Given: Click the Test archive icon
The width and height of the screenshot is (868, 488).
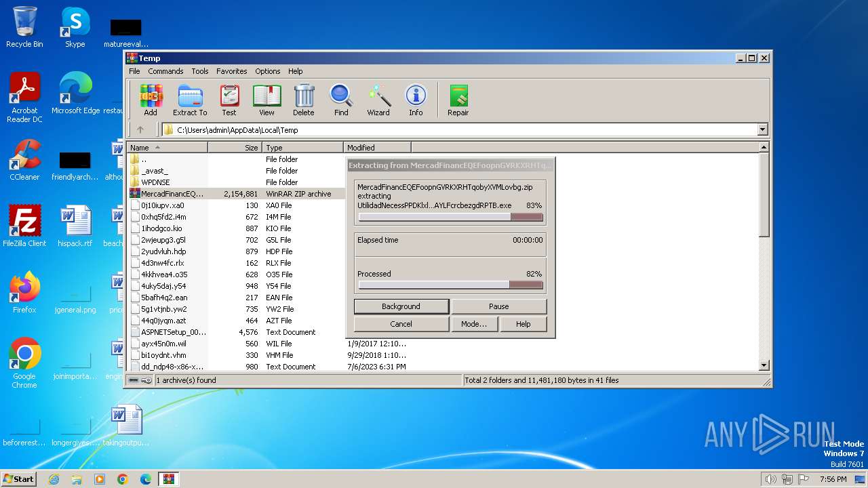Looking at the screenshot, I should 229,100.
